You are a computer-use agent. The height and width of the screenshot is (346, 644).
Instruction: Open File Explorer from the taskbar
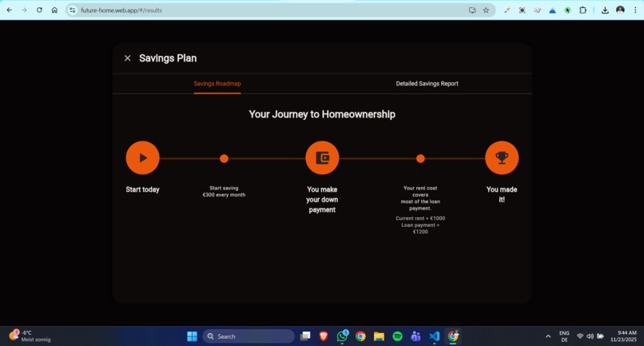379,336
